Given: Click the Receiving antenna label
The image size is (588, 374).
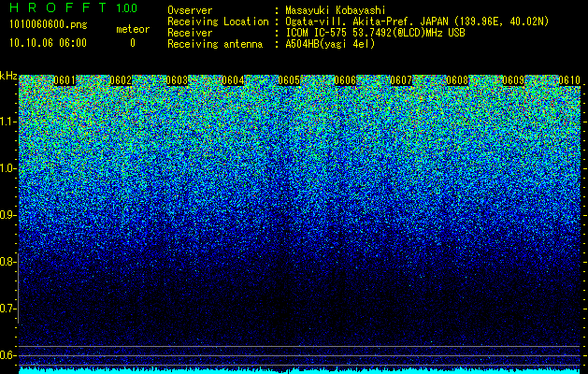Looking at the screenshot, I should click(215, 44).
